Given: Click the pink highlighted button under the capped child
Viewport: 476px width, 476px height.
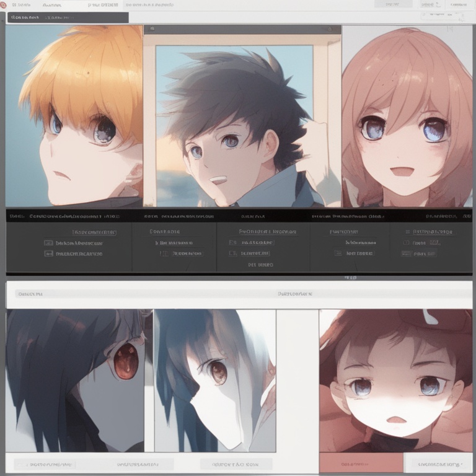Looking at the screenshot, I should (x=361, y=463).
